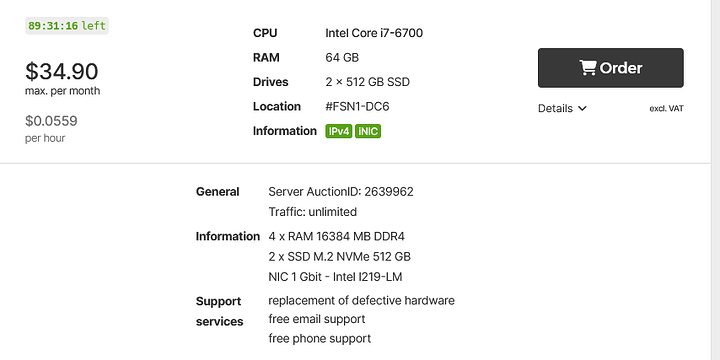
Task: Click the $0.0559 hourly price
Action: coord(51,121)
